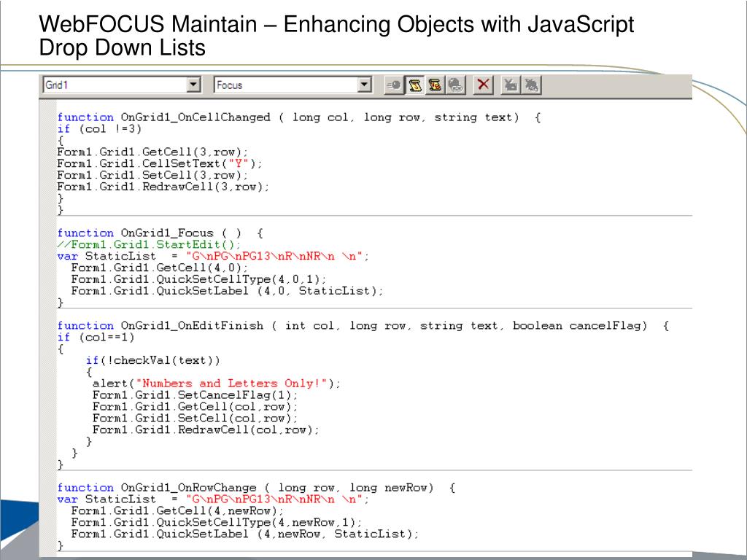Click the gray globe toolbar icon
This screenshot has width=747, height=560.
pos(456,85)
